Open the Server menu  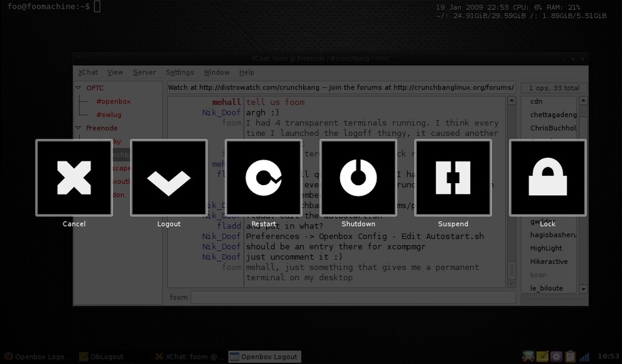144,72
